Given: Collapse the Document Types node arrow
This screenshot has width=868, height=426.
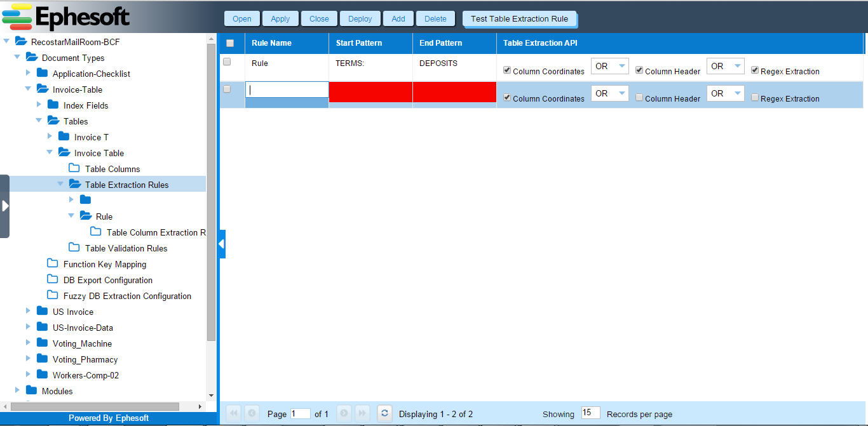Looking at the screenshot, I should click(17, 57).
